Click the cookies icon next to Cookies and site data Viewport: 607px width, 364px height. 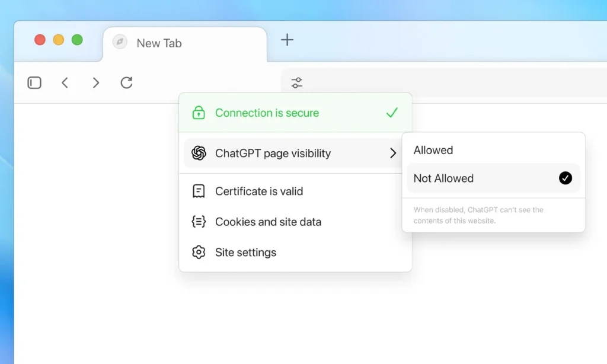point(199,222)
